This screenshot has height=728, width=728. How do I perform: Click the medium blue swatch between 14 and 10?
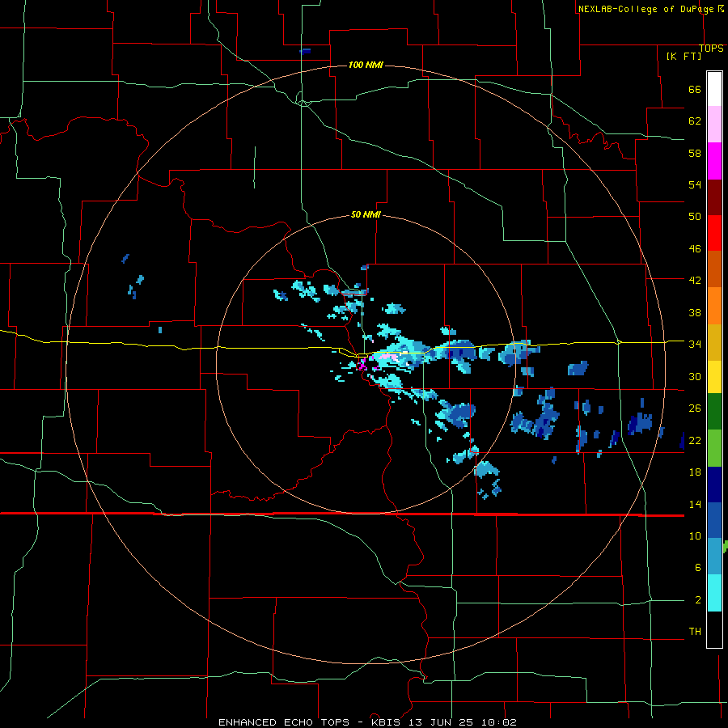(714, 520)
